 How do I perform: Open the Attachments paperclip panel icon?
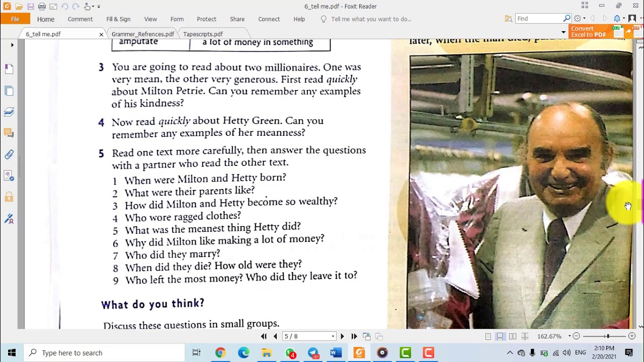point(9,154)
